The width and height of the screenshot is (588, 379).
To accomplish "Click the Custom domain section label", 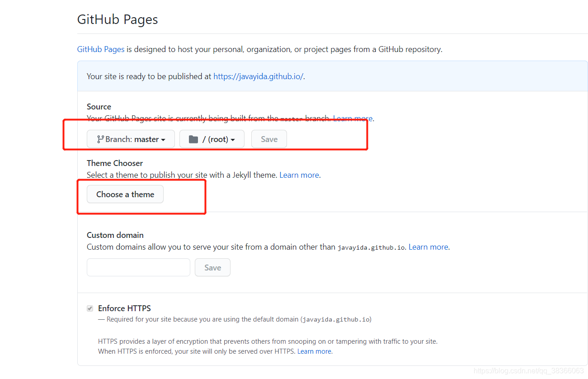I will [115, 235].
